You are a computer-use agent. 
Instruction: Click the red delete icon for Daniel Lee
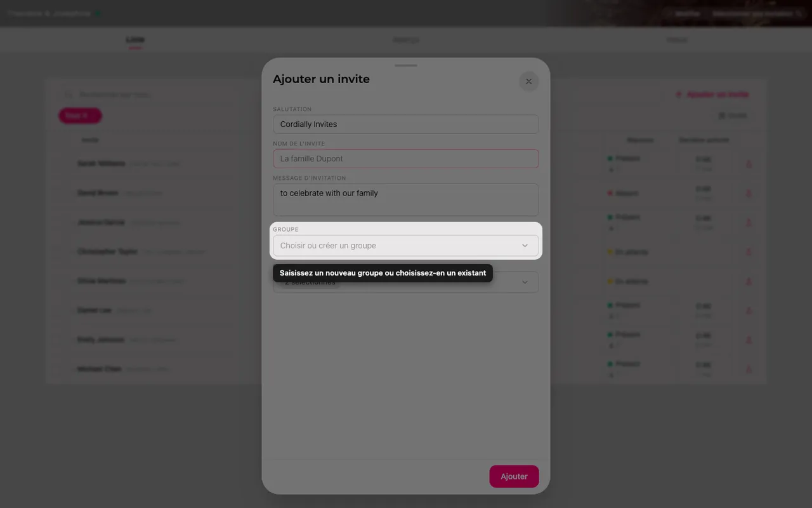click(x=749, y=311)
